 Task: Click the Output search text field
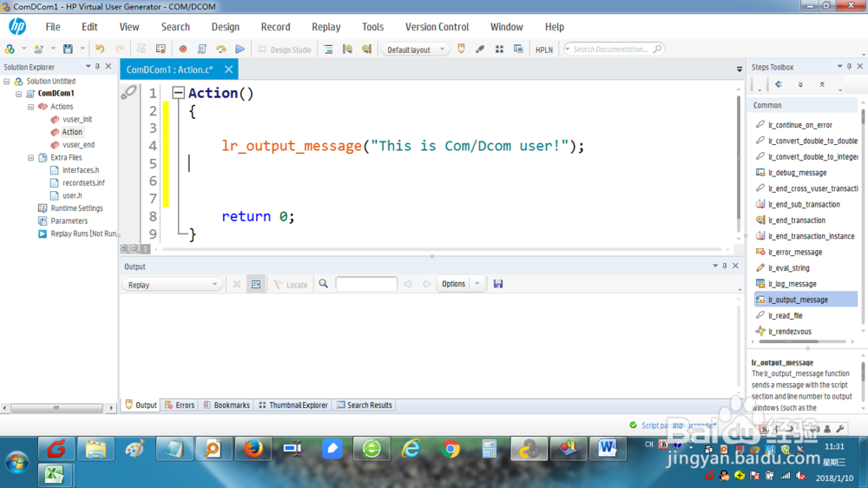click(366, 284)
